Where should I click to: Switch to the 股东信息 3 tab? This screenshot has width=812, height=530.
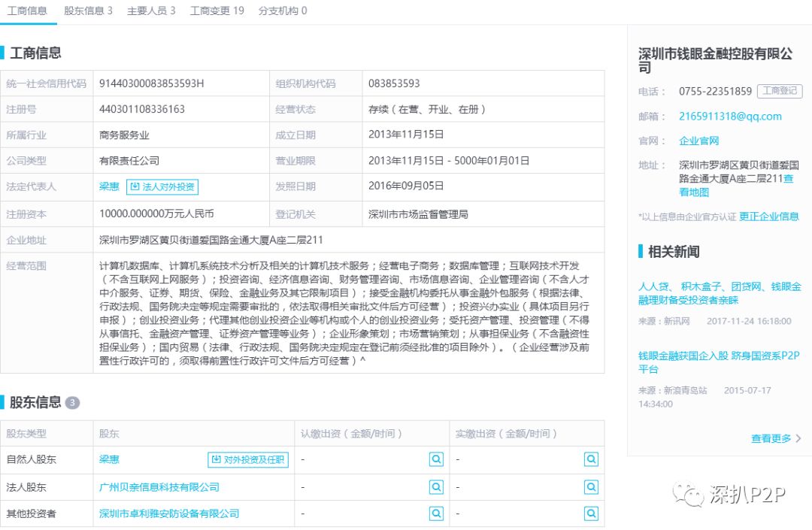tap(88, 11)
